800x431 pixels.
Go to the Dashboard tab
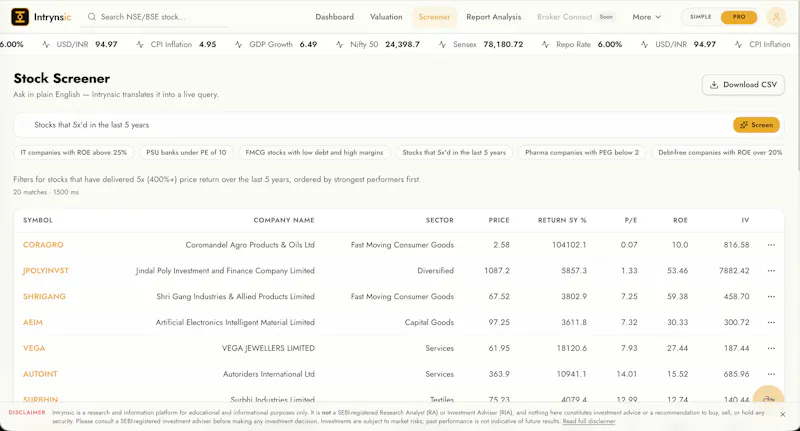(x=334, y=17)
